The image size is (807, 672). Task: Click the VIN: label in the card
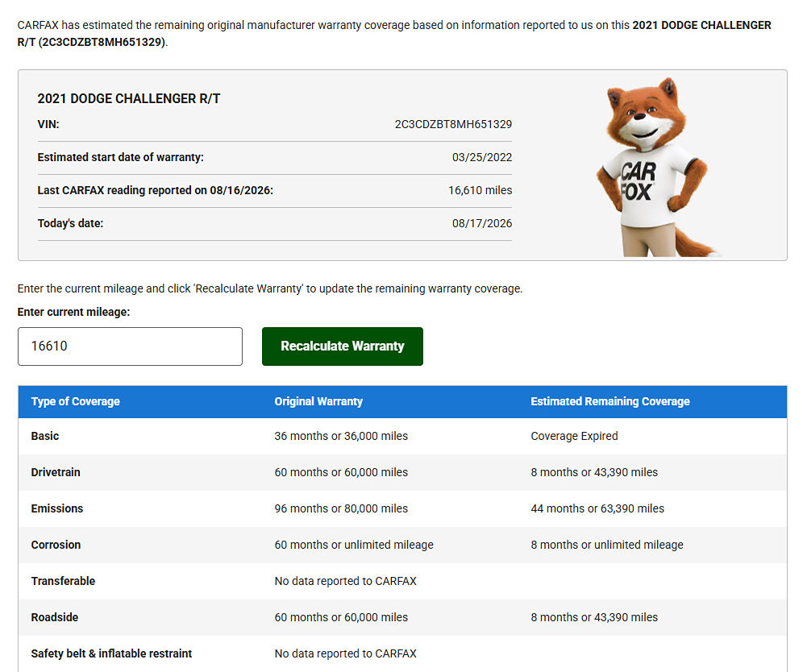pos(48,125)
